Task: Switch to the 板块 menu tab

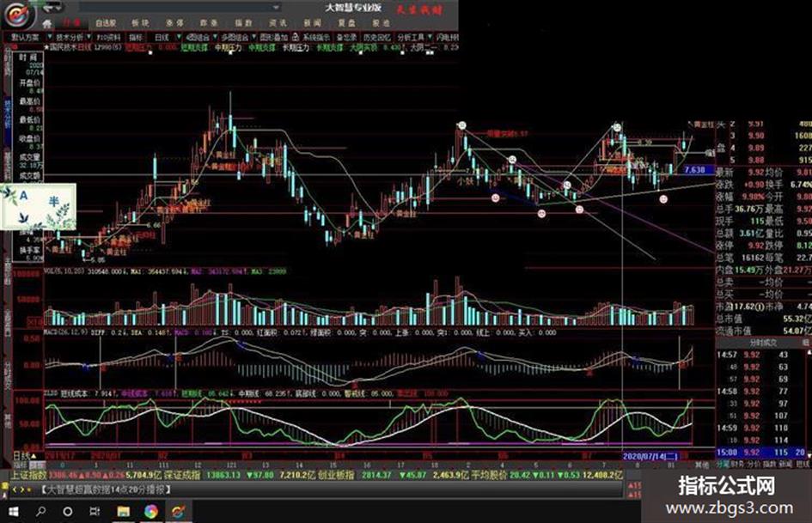Action: 140,23
